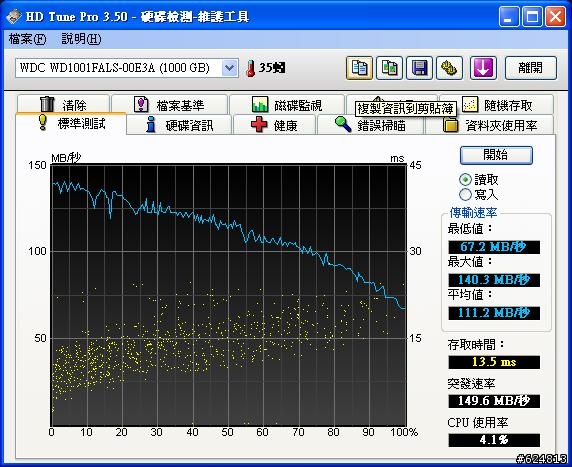Image resolution: width=572 pixels, height=467 pixels.
Task: Select the 寫入 write radio button
Action: [465, 194]
